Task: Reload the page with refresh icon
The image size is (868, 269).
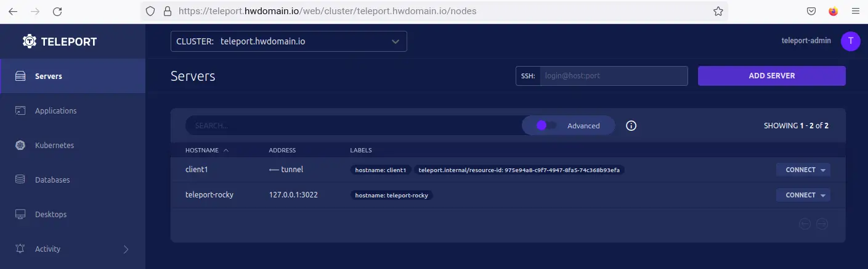Action: [x=57, y=11]
